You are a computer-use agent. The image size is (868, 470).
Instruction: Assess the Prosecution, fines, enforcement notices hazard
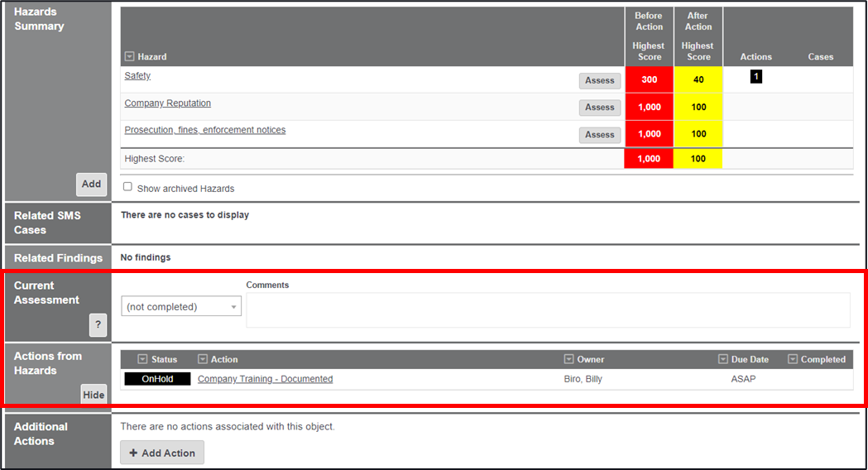[599, 135]
